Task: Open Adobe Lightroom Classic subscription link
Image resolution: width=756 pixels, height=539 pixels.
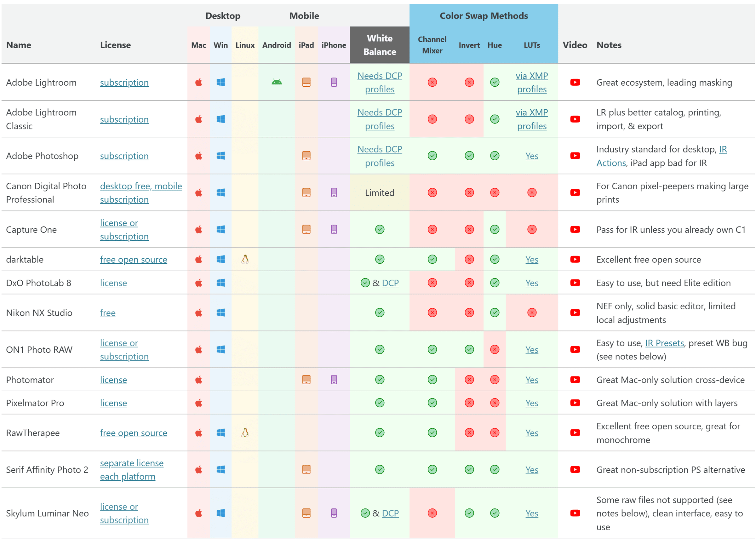Action: (124, 119)
